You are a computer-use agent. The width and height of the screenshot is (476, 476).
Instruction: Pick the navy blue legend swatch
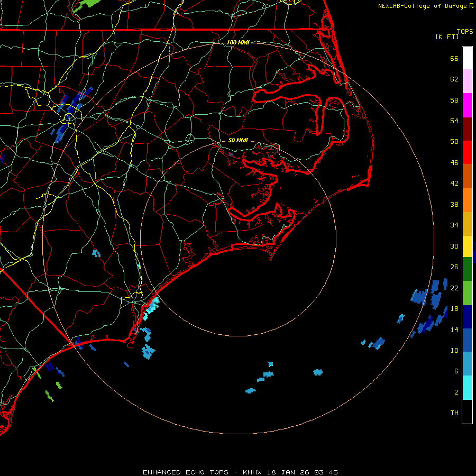click(x=467, y=317)
